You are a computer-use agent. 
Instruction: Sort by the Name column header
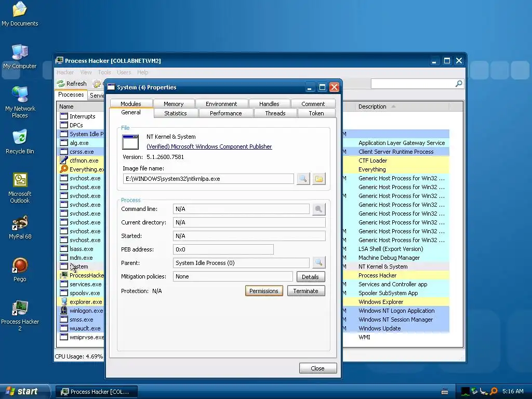click(81, 107)
